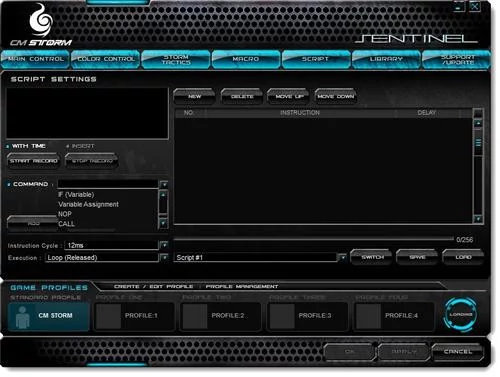This screenshot has height=377, width=500.
Task: Click the Script #1 name field
Action: coord(256,258)
